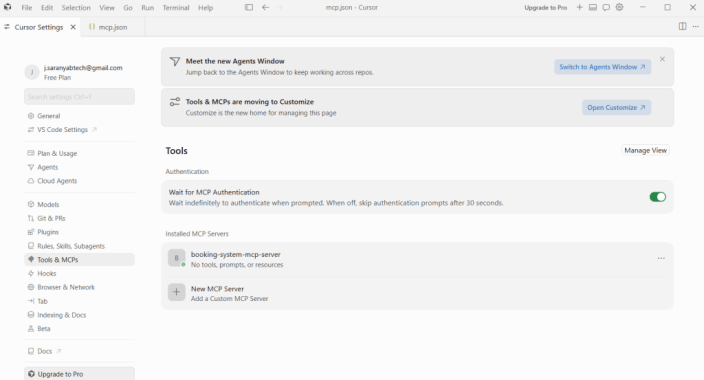Viewport: 704px width, 380px height.
Task: Click the Manage View button
Action: coord(645,150)
